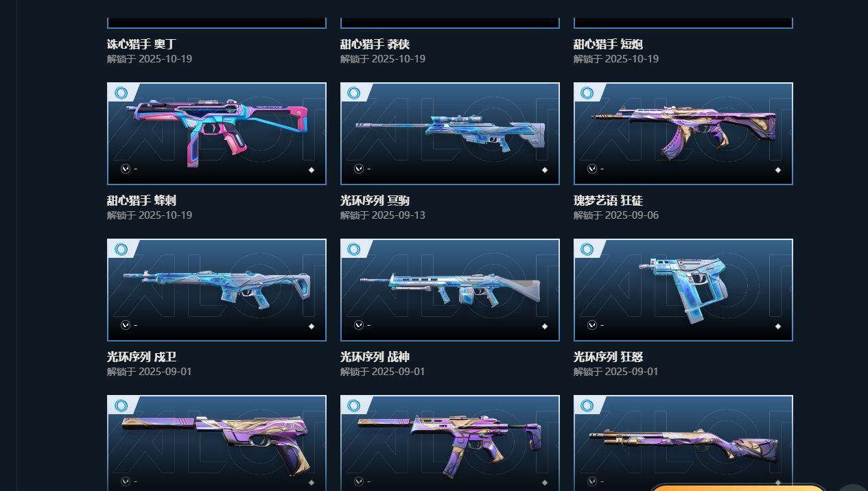This screenshot has width=868, height=491.
Task: Click the 诛心猎手 奥丁 skin title
Action: coord(142,44)
